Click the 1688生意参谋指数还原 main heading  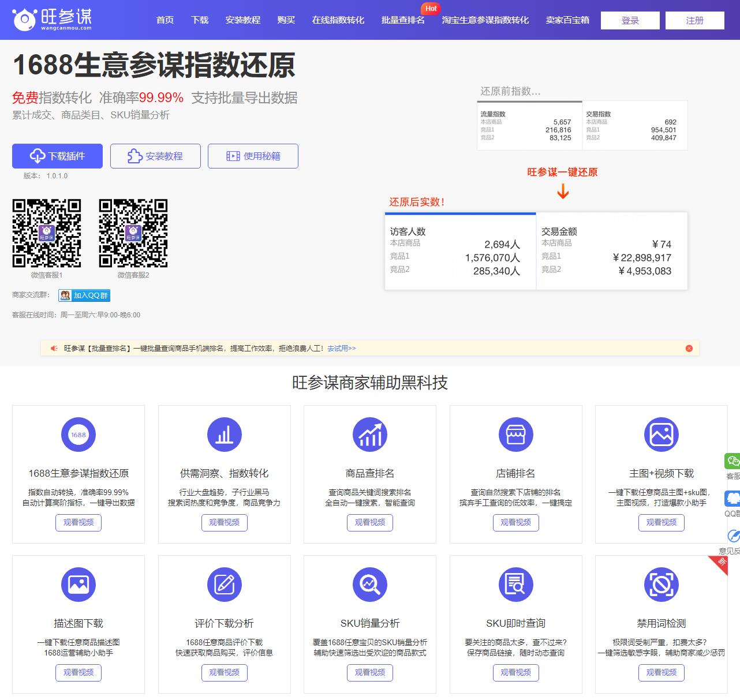[x=154, y=65]
